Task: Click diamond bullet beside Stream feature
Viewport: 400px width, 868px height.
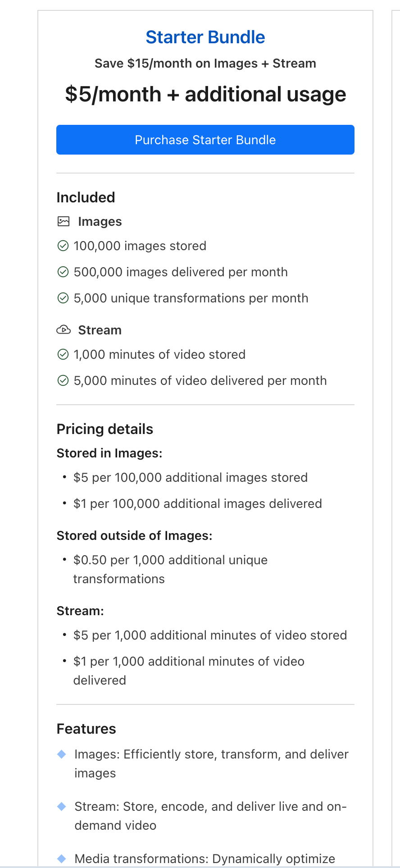Action: tap(62, 807)
